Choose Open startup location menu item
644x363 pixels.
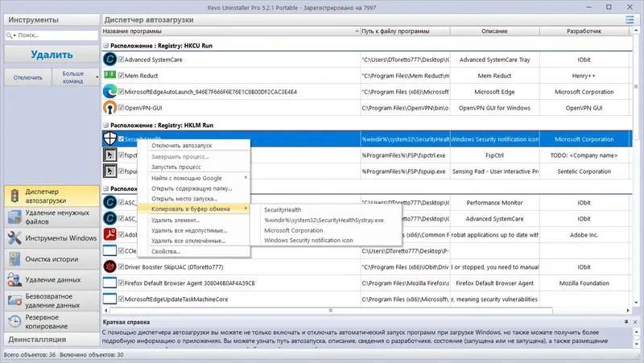coord(193,198)
